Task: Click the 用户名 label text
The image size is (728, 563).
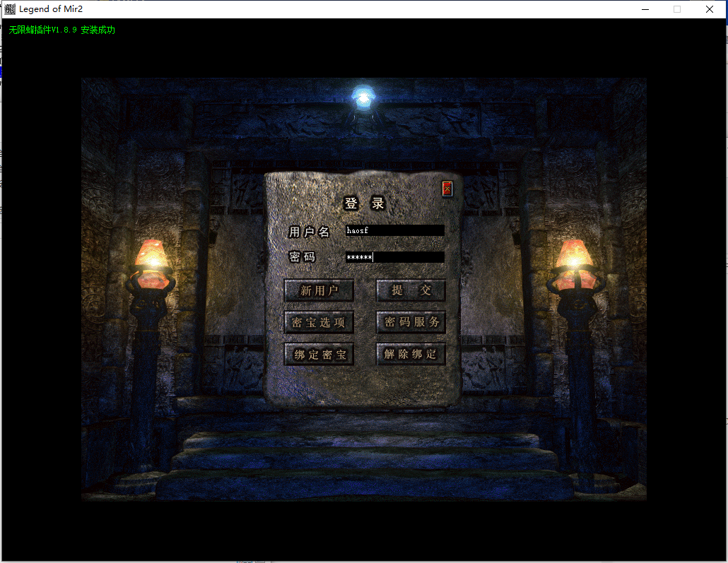Action: click(310, 232)
